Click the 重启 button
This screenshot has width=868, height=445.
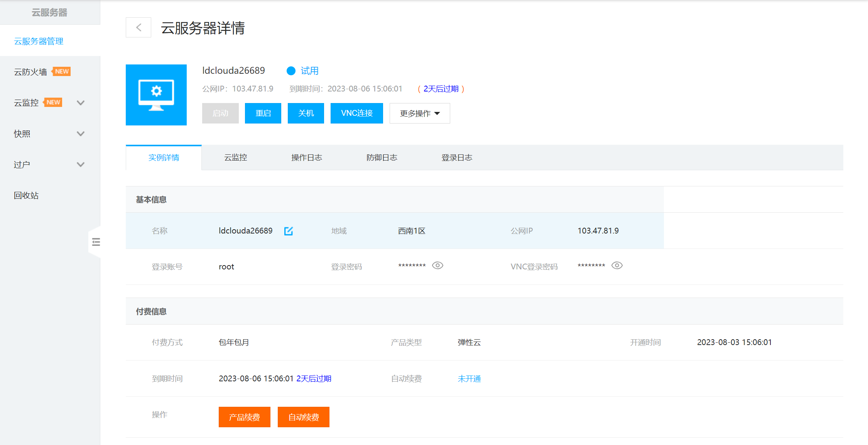[x=263, y=113]
